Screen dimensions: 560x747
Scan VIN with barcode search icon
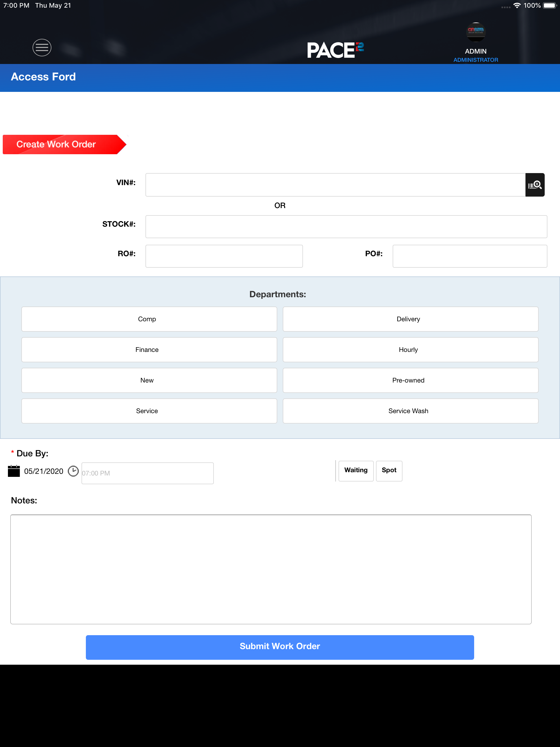pos(535,185)
